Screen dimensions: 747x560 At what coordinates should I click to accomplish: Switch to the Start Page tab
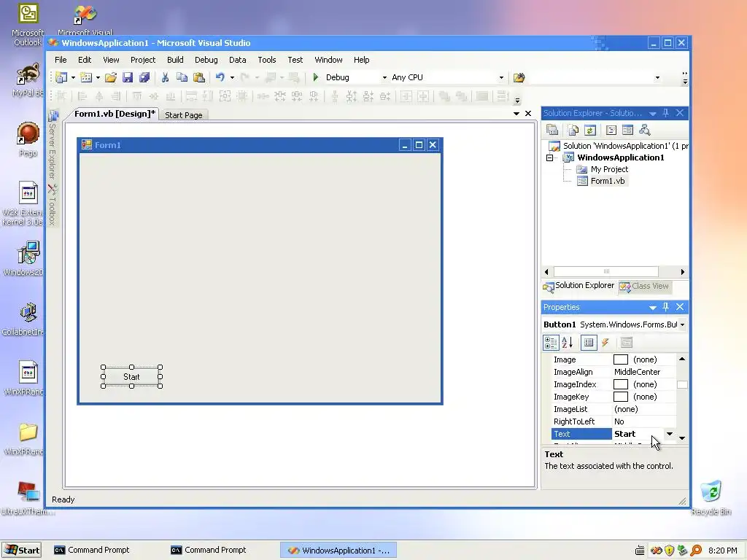coord(183,114)
